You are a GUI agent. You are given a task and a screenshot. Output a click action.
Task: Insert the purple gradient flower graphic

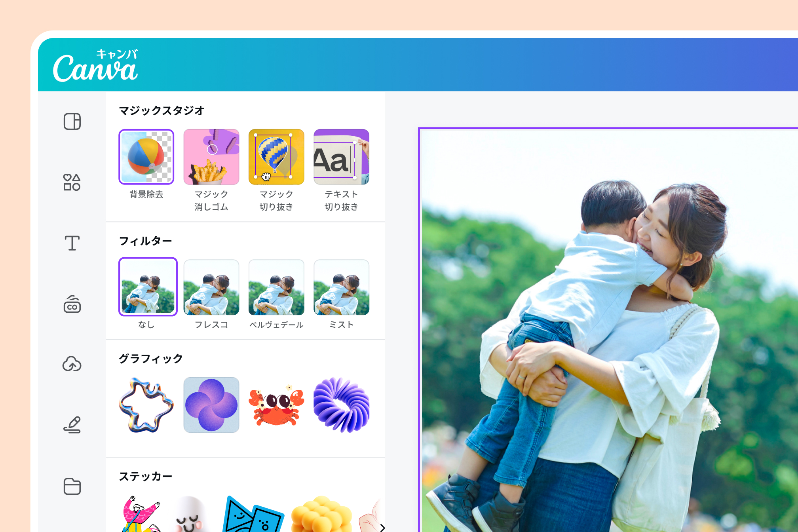211,405
